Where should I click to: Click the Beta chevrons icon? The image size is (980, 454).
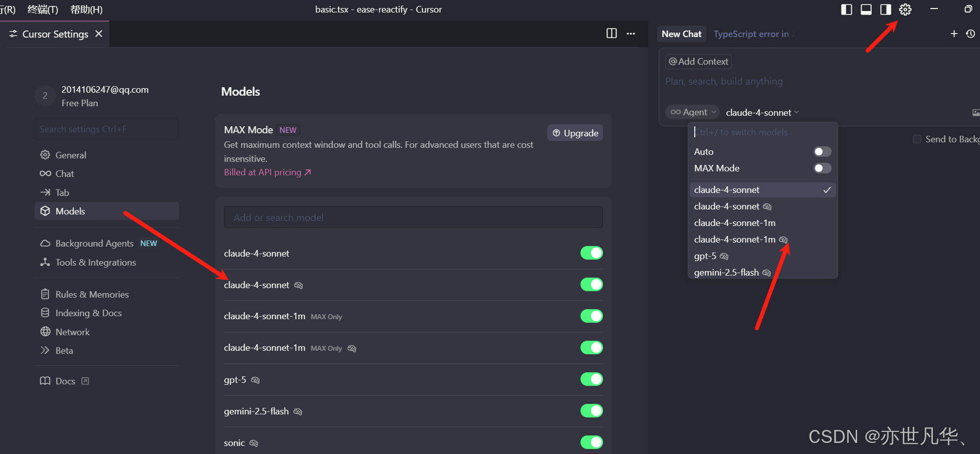pos(45,350)
